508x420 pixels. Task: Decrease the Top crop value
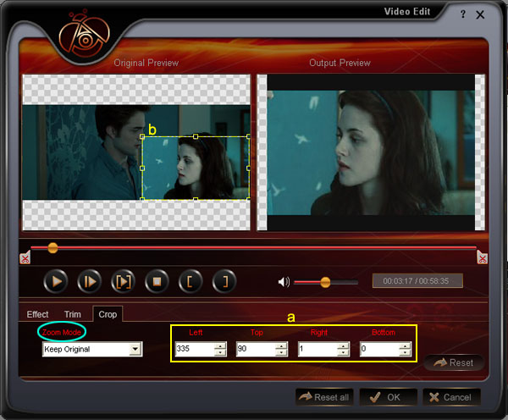[282, 352]
